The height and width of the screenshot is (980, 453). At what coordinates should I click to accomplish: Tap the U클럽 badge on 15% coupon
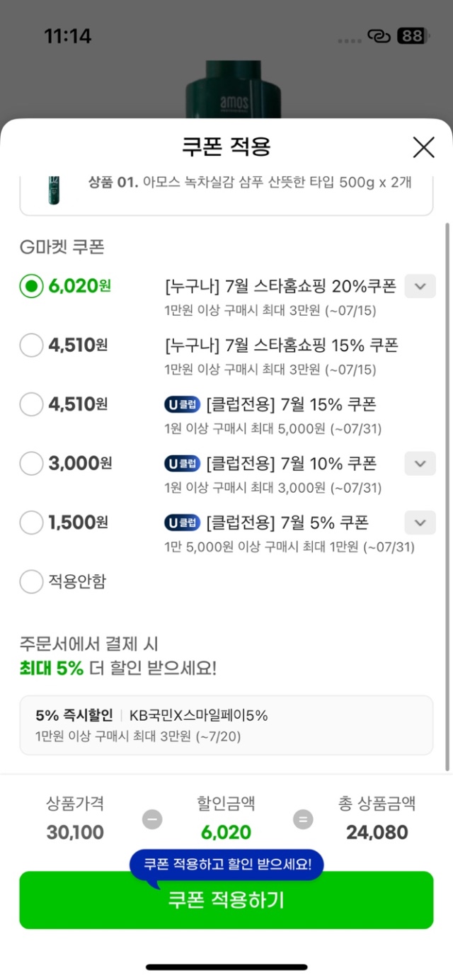tap(182, 405)
